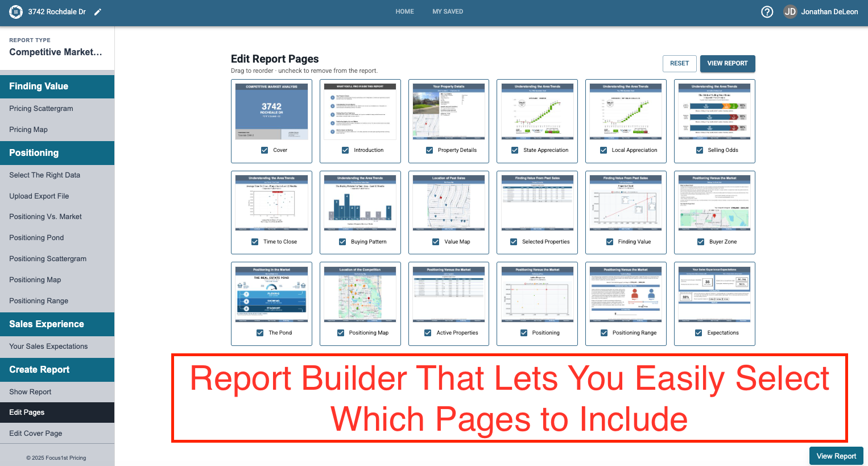Toggle The Pond page checkbox

(260, 333)
